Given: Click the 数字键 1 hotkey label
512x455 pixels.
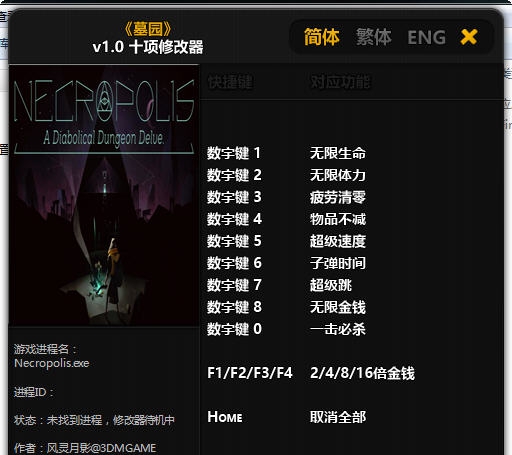Looking at the screenshot, I should (234, 153).
